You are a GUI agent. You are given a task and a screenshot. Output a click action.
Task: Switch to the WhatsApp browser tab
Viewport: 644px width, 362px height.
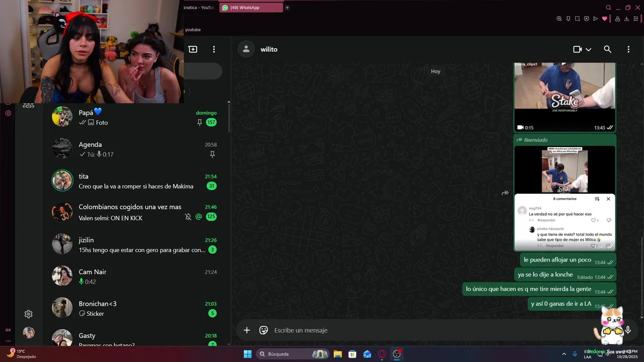click(x=251, y=8)
